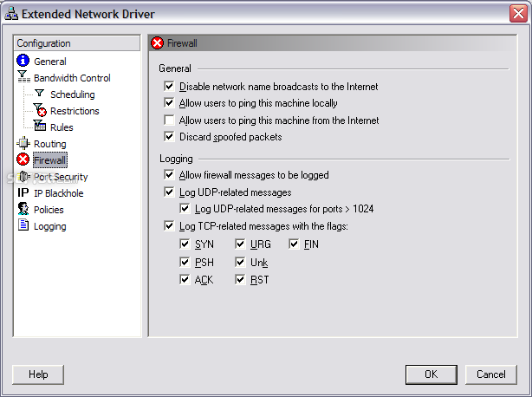
Task: Click the Logging document icon
Action: [x=23, y=225]
